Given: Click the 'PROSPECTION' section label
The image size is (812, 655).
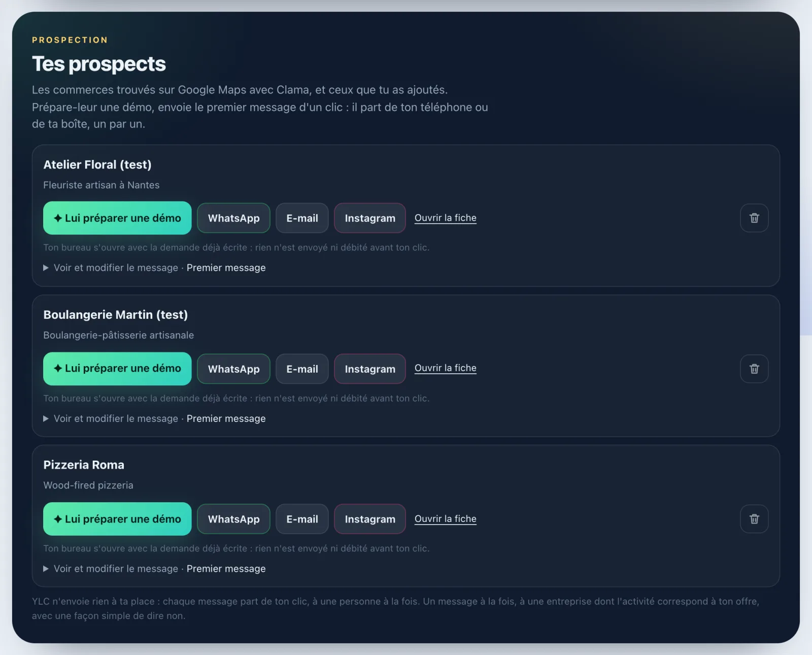Looking at the screenshot, I should tap(70, 40).
